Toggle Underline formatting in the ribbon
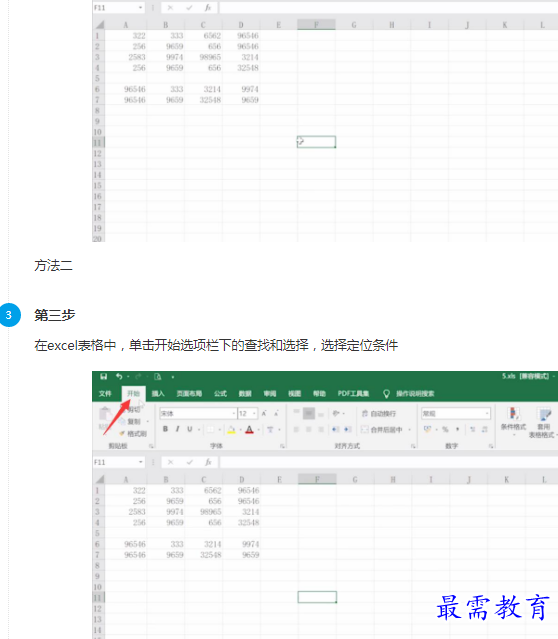 tap(190, 429)
